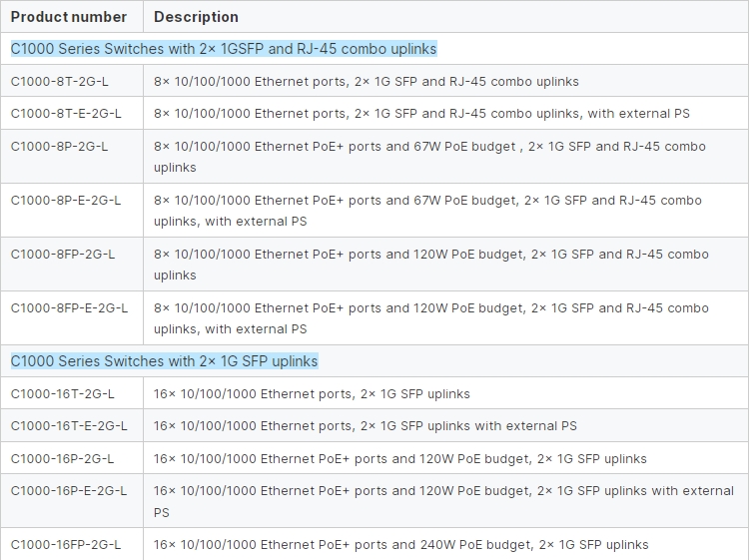The width and height of the screenshot is (749, 560).
Task: Click the C1000-16T-E-2G-L external PS description
Action: point(365,426)
